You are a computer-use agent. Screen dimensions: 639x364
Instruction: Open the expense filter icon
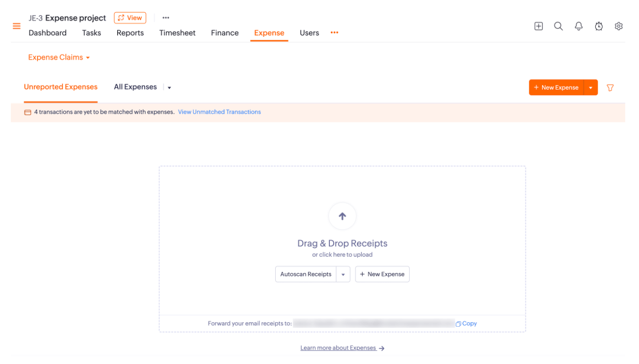coord(610,88)
